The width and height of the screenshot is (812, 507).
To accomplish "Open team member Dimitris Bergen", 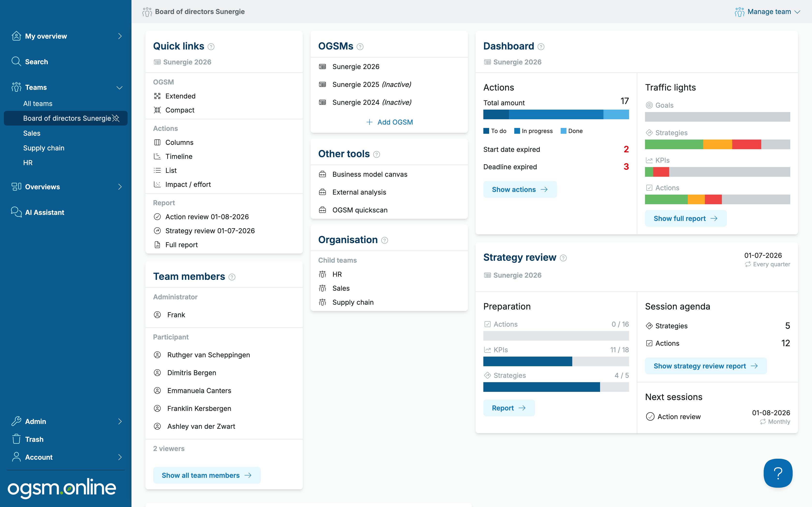I will click(x=192, y=373).
